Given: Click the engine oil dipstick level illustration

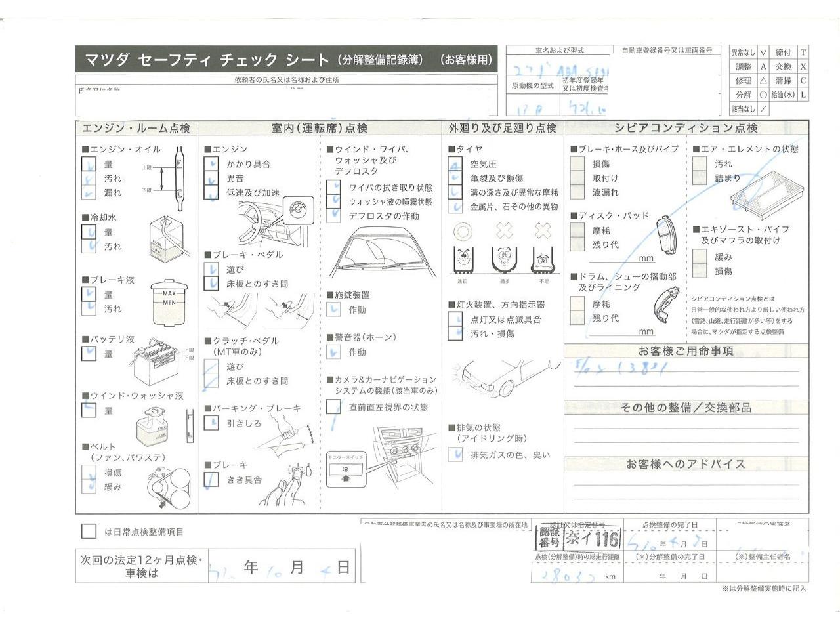Looking at the screenshot, I should coord(178,177).
